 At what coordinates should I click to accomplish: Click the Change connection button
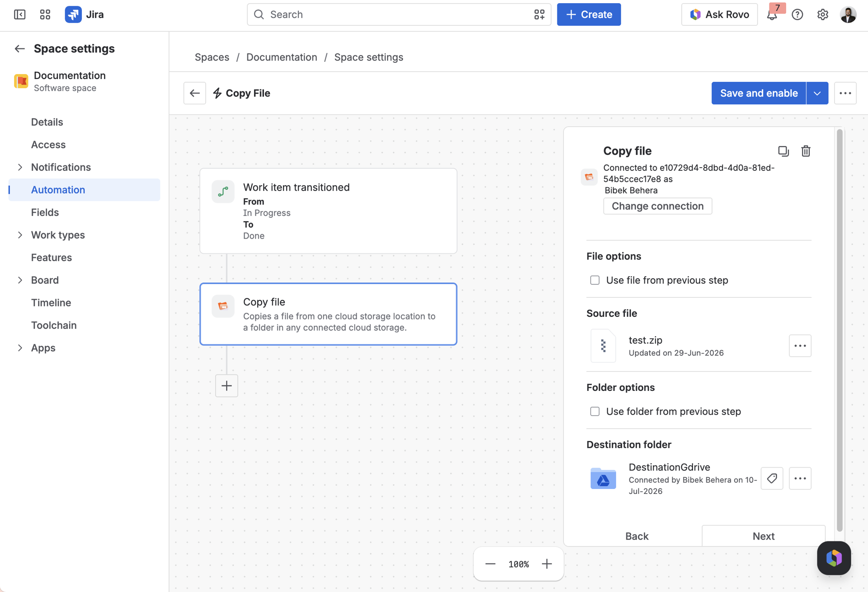(657, 206)
